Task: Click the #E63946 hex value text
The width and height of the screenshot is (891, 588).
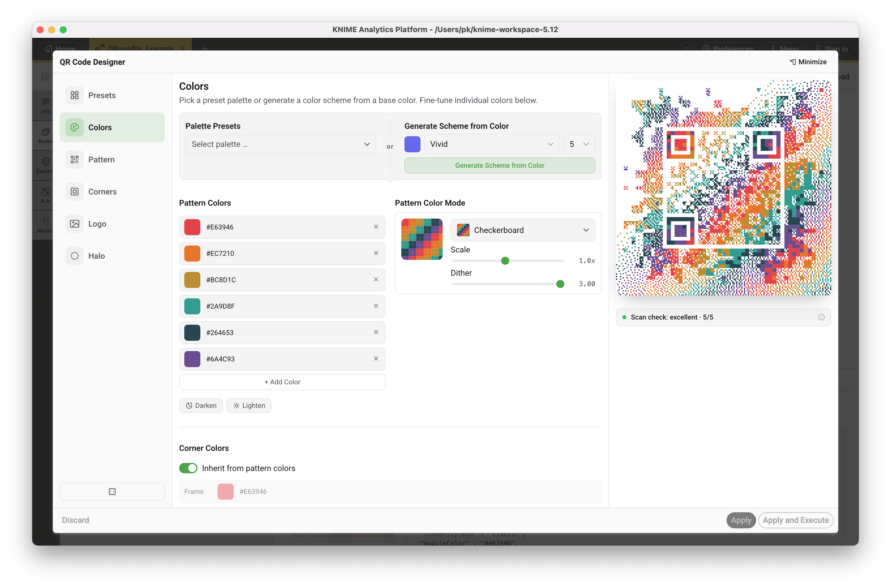Action: point(220,227)
